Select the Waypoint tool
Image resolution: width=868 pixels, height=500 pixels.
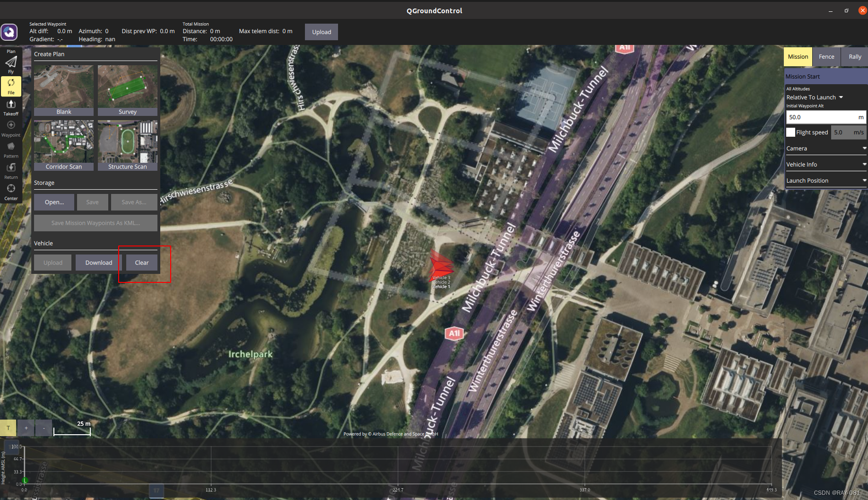(x=11, y=128)
